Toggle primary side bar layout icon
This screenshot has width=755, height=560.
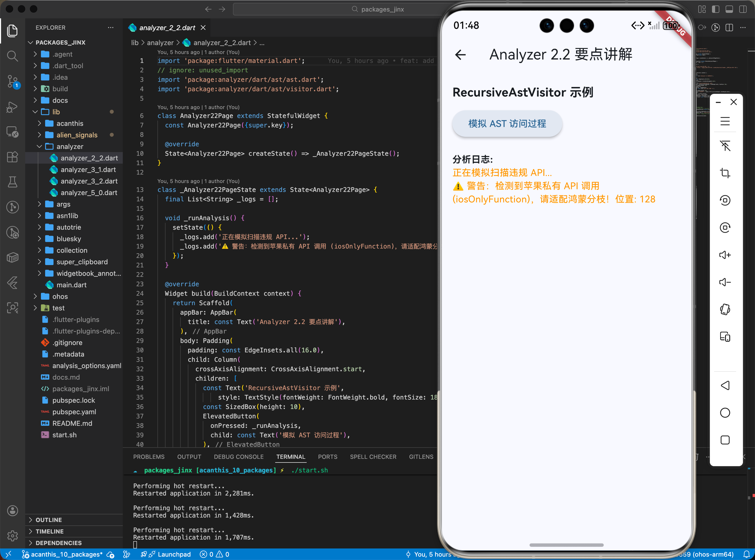pos(716,9)
